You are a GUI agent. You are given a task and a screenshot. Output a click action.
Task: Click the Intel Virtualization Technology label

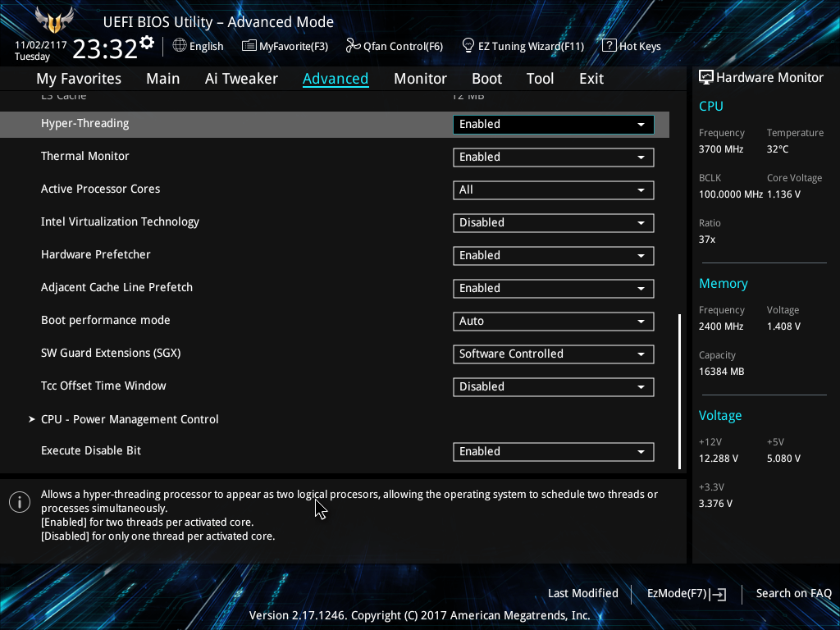pyautogui.click(x=120, y=221)
